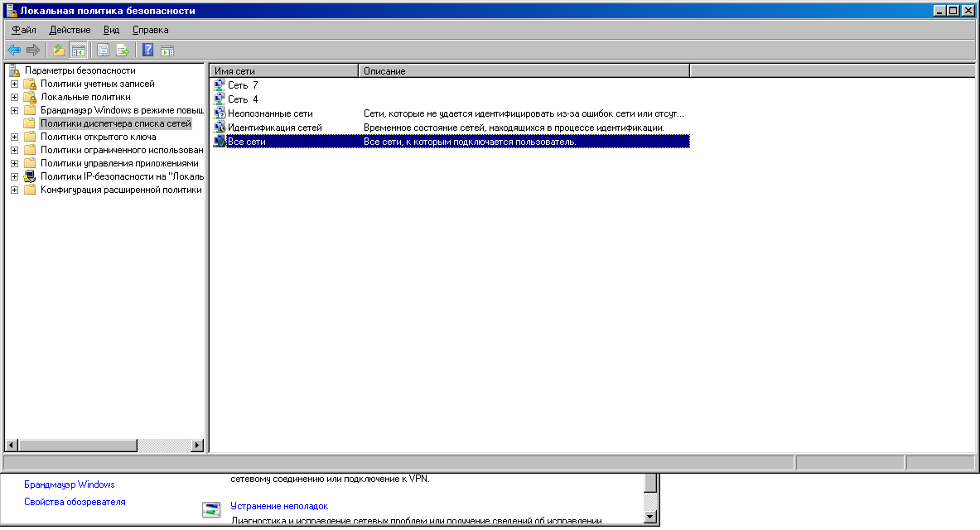Click background window's scroll down arrow

pos(650,517)
